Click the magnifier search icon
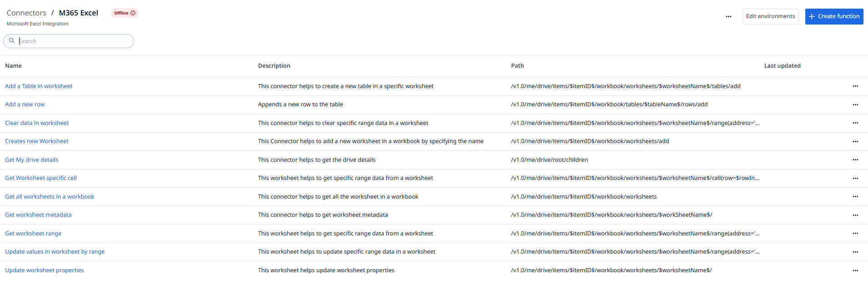The height and width of the screenshot is (284, 868). click(12, 41)
